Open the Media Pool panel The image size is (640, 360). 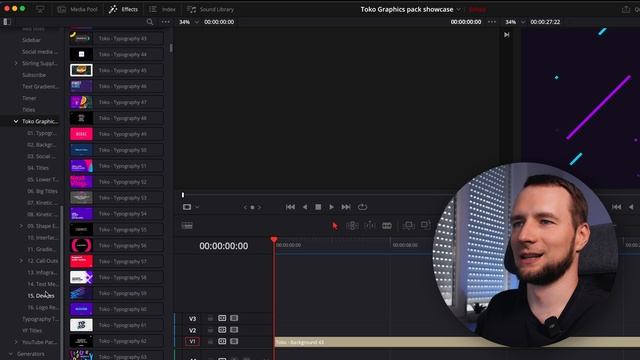point(78,9)
